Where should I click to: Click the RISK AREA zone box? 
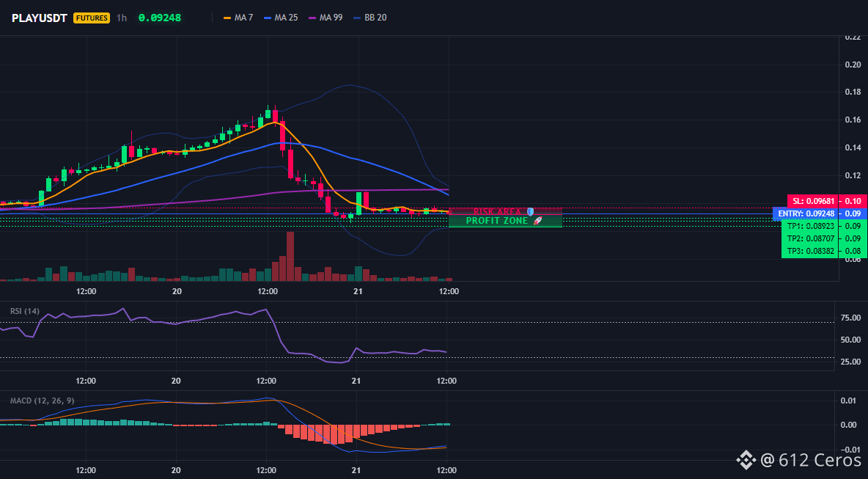pyautogui.click(x=505, y=211)
